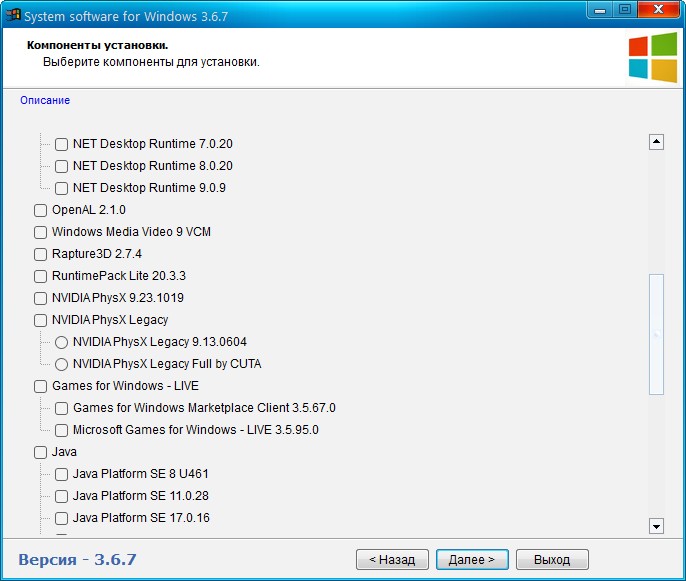This screenshot has height=581, width=686.
Task: Check NET Desktop Runtime 8.0.20 checkbox
Action: (61, 166)
